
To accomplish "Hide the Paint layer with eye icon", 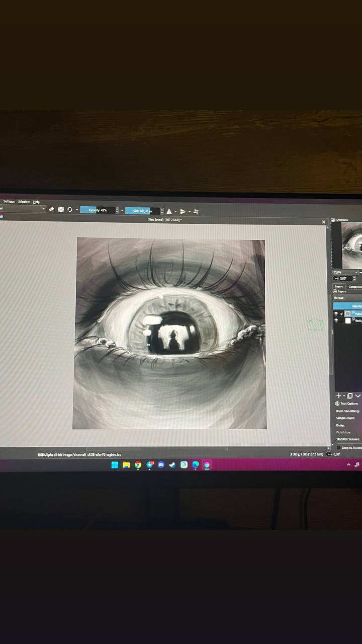I will click(336, 313).
